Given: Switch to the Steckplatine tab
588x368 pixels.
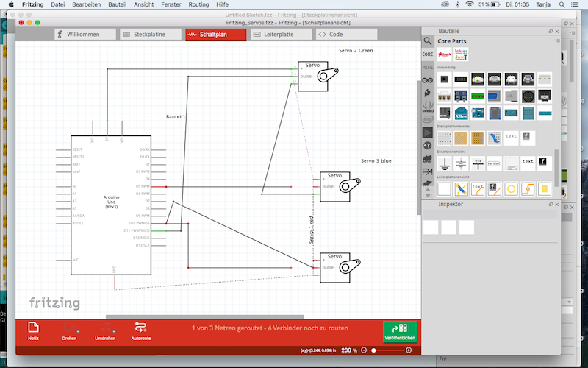Looking at the screenshot, I should (151, 34).
